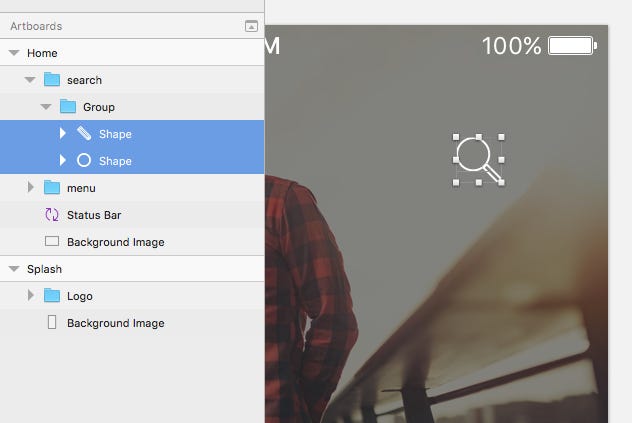Screen dimensions: 632x423
Task: Select the first Shape layer name
Action: click(116, 134)
